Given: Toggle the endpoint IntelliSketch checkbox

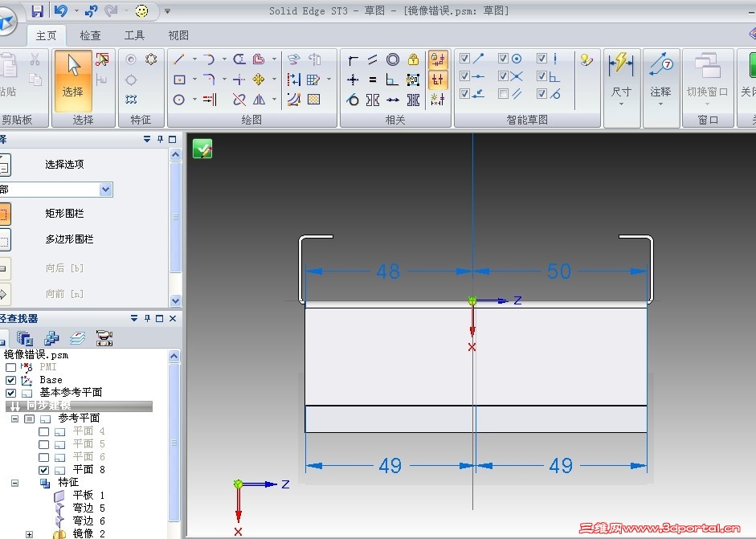Looking at the screenshot, I should pyautogui.click(x=465, y=59).
